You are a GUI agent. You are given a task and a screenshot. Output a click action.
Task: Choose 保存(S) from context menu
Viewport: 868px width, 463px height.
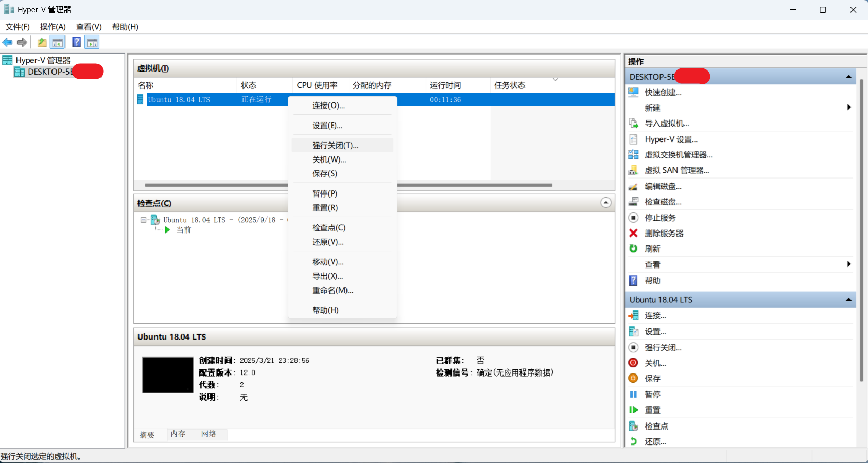[342, 174]
